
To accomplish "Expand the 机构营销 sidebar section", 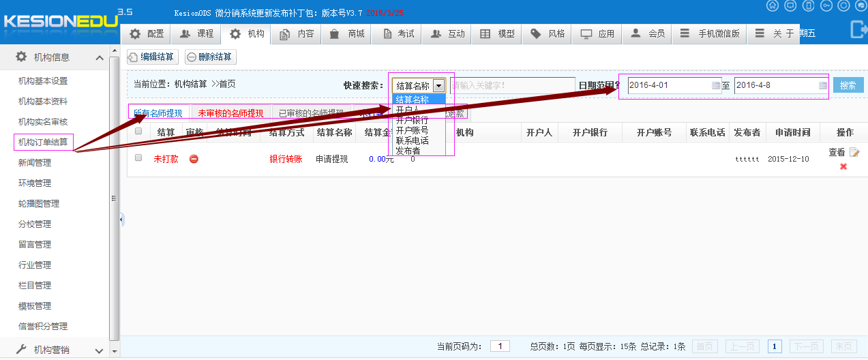I will [x=100, y=350].
